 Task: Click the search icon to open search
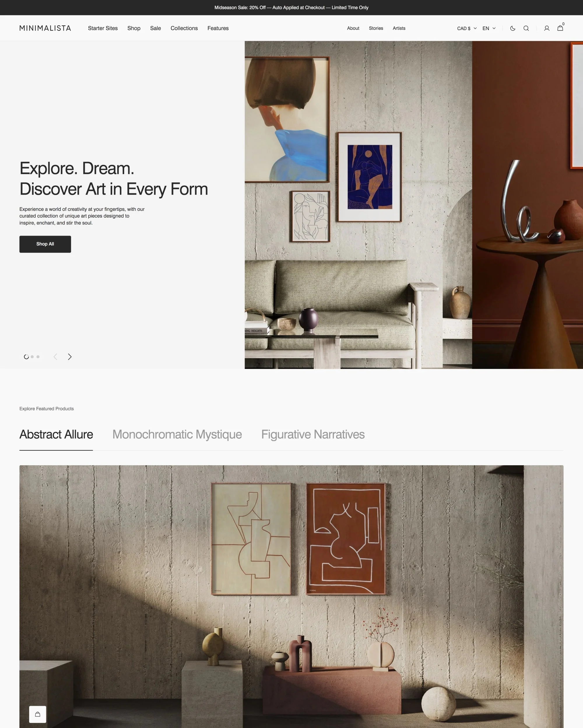coord(526,28)
